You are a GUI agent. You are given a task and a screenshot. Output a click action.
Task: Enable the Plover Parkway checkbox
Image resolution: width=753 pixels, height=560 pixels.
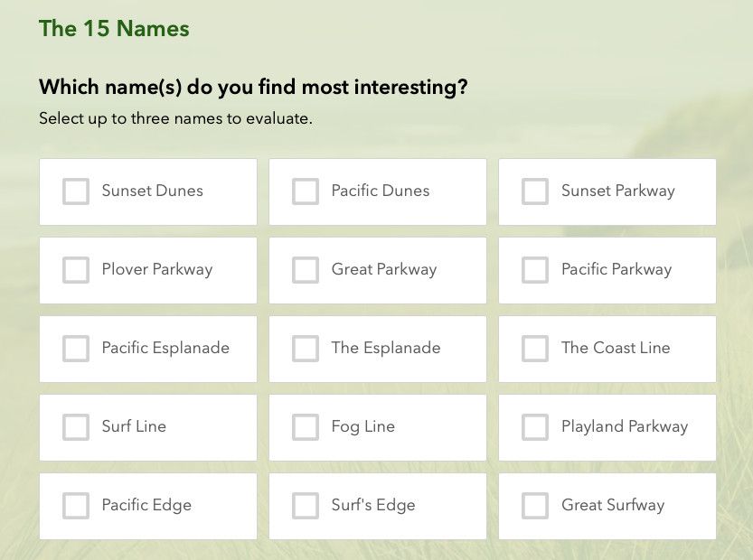coord(76,270)
